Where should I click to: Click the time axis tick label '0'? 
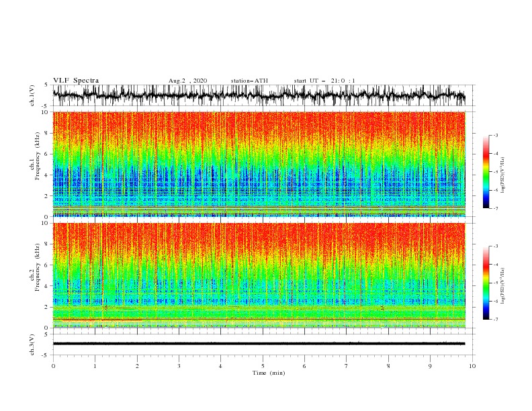tap(53, 366)
